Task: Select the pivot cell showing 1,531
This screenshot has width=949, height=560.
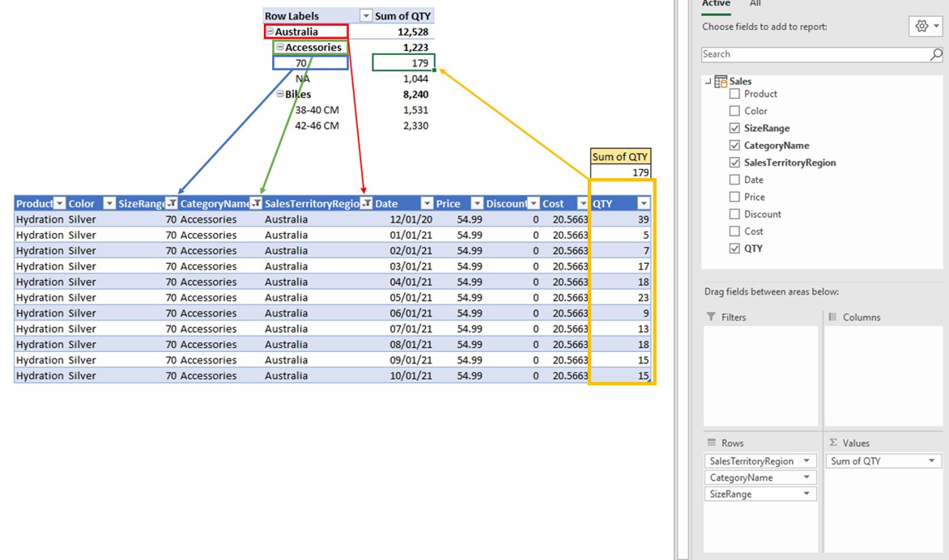Action: pyautogui.click(x=415, y=110)
